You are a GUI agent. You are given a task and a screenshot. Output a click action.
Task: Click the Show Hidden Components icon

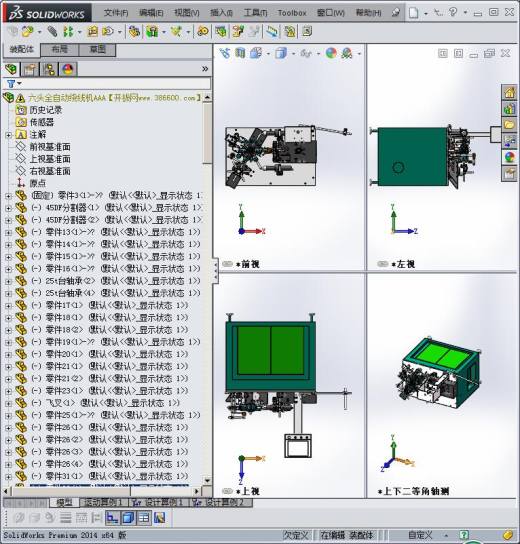pyautogui.click(x=135, y=32)
